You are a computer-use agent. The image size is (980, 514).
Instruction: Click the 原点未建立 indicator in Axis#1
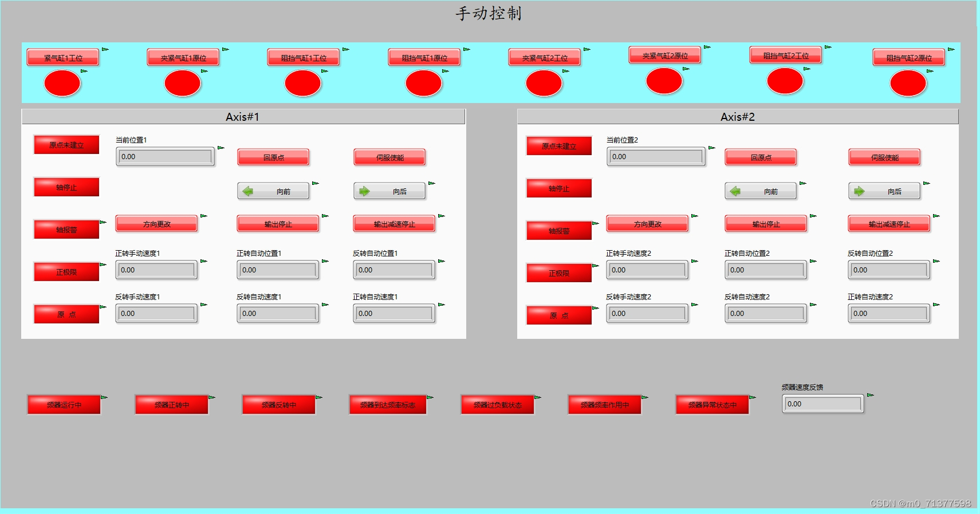[x=66, y=145]
